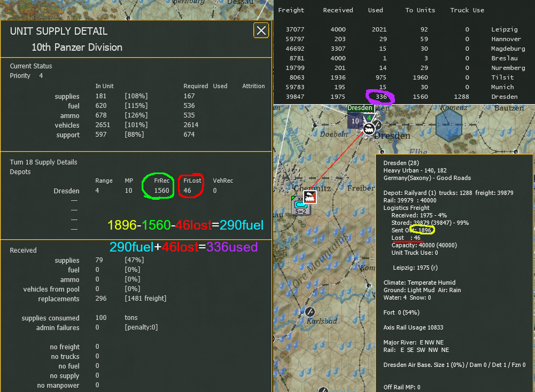The image size is (535, 392).
Task: Click Dresden's Truck Use value 1288
Action: 461,97
